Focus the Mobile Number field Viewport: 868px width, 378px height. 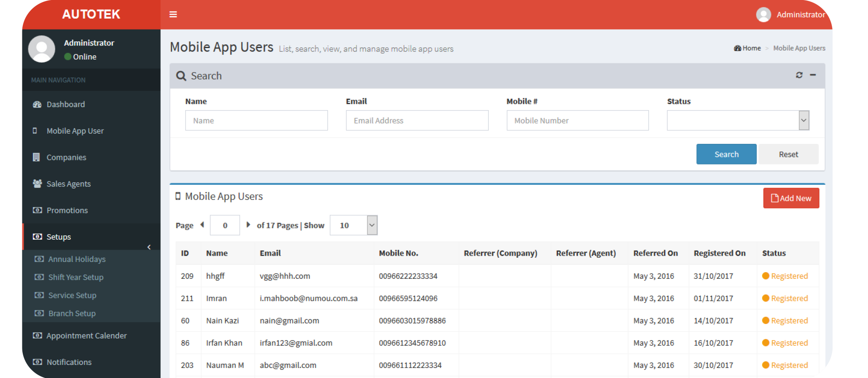click(x=577, y=120)
